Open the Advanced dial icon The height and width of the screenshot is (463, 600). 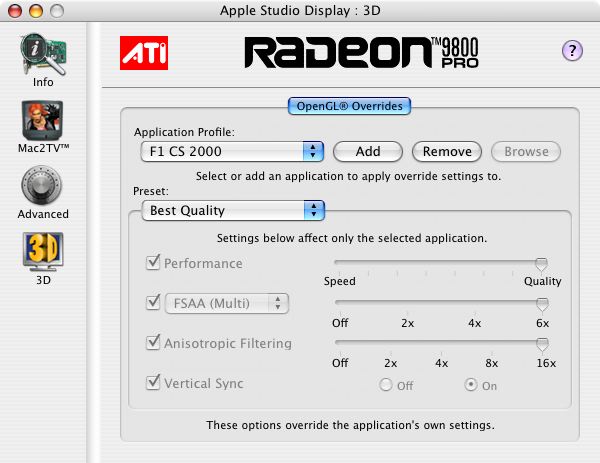click(42, 186)
